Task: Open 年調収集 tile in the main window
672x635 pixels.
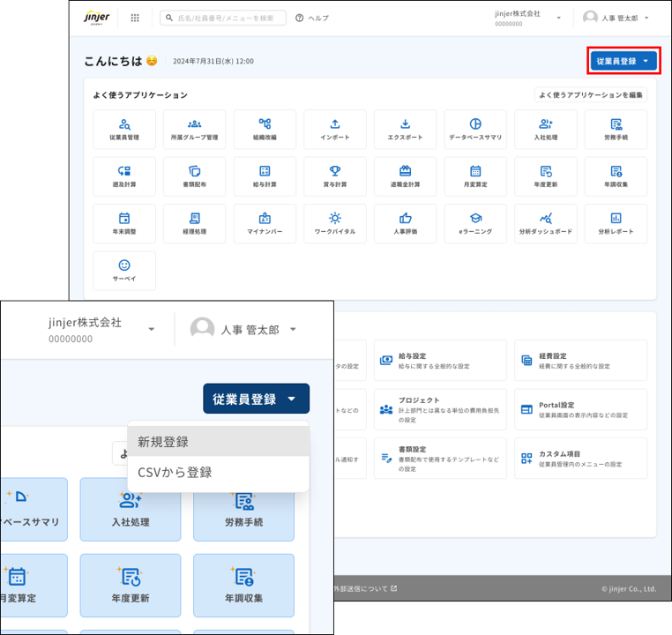Action: tap(616, 176)
